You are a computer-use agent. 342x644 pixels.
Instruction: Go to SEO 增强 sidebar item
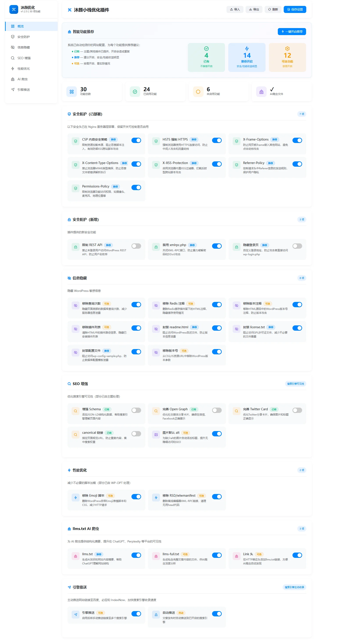click(24, 58)
